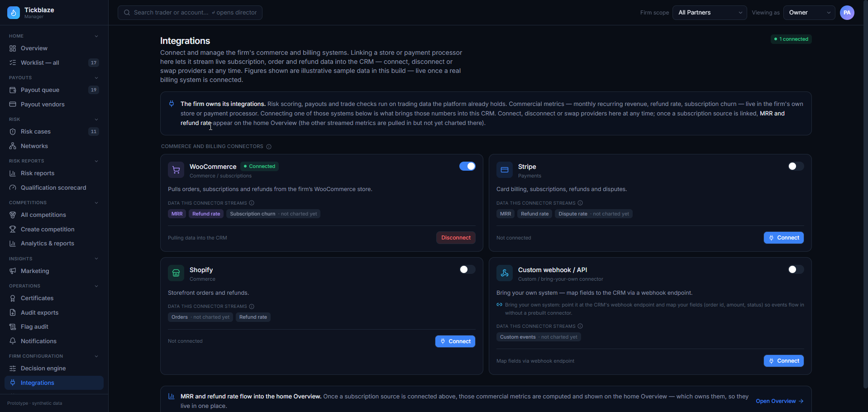Click the Certificates badge icon
Screen dimensions: 868x412
(13, 298)
